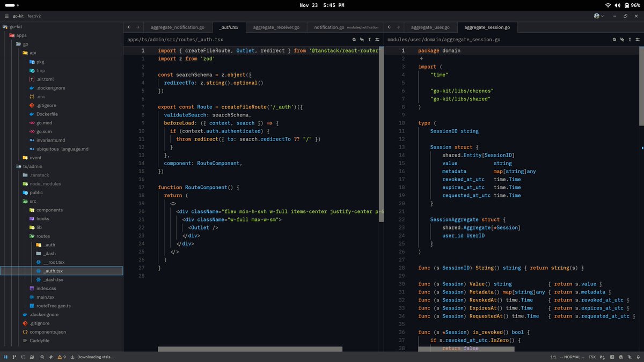Show diagnostics warning count 9
The height and width of the screenshot is (362, 644).
[62, 357]
